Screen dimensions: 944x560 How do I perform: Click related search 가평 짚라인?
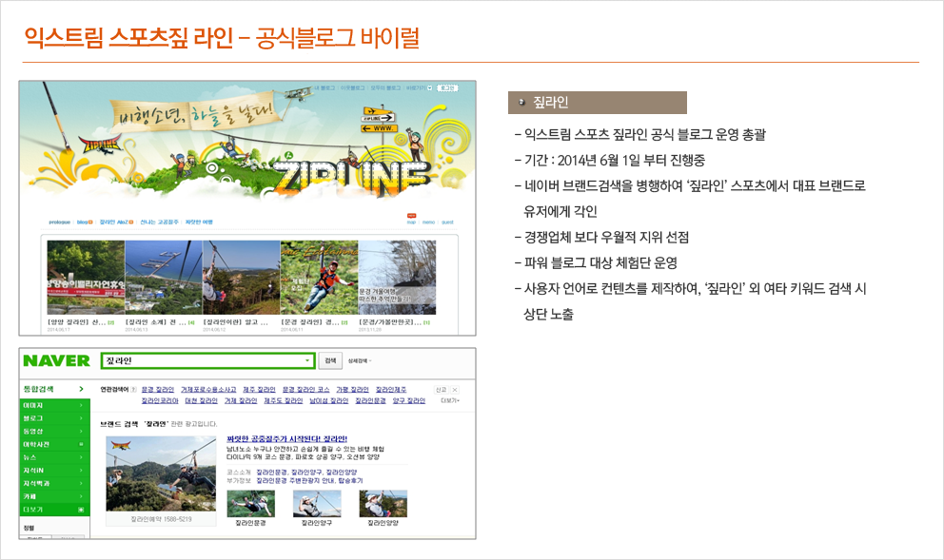(352, 390)
